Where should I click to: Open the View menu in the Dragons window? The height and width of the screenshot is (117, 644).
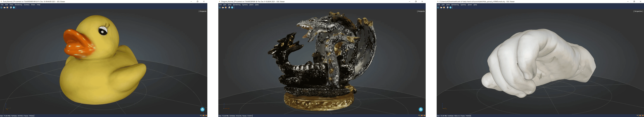click(229, 5)
